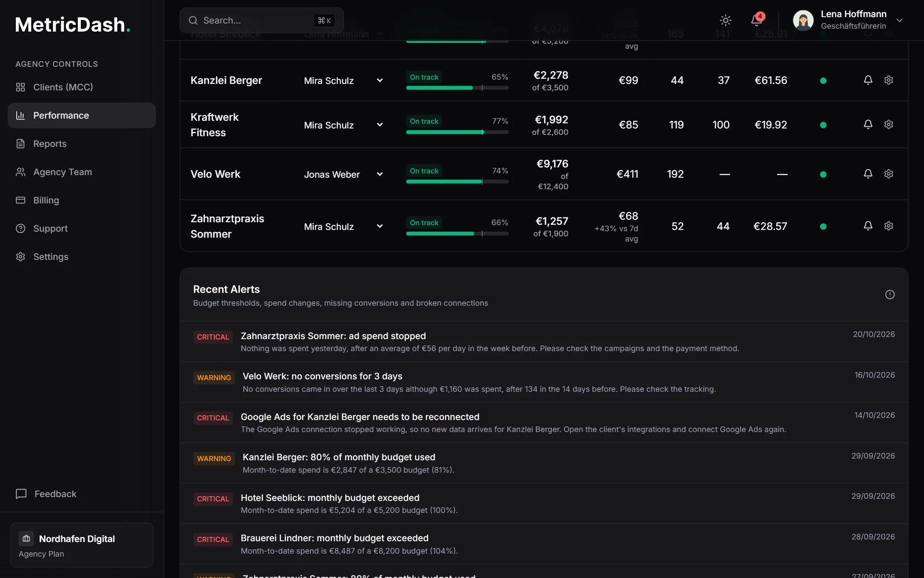Click Kanzlei Berger client name
Screen dimensions: 924x578
(226, 80)
